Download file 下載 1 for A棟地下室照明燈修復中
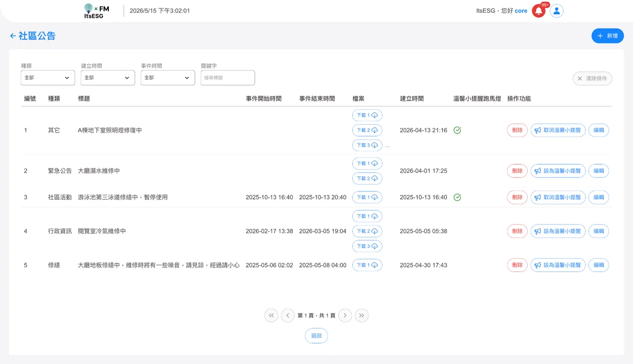 click(x=367, y=115)
